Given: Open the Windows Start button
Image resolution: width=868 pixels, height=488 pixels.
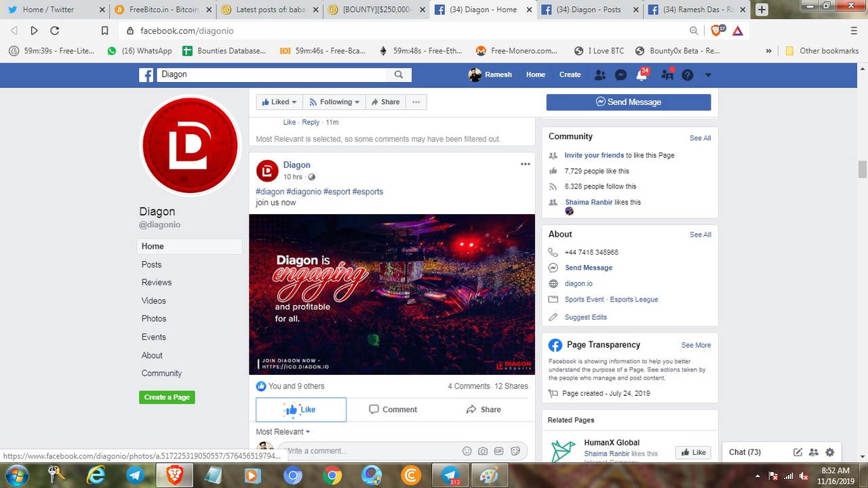Looking at the screenshot, I should pyautogui.click(x=16, y=475).
